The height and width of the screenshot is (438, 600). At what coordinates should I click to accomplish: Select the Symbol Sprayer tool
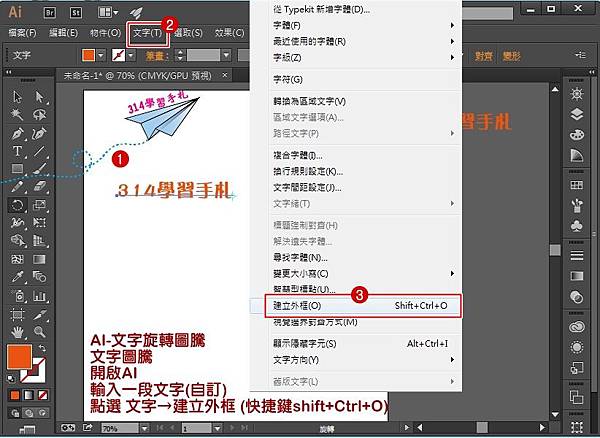click(17, 296)
